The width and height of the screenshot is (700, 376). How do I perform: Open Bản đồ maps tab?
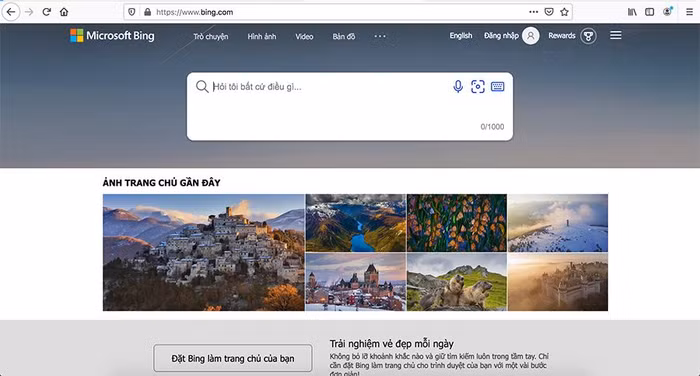[x=344, y=37]
